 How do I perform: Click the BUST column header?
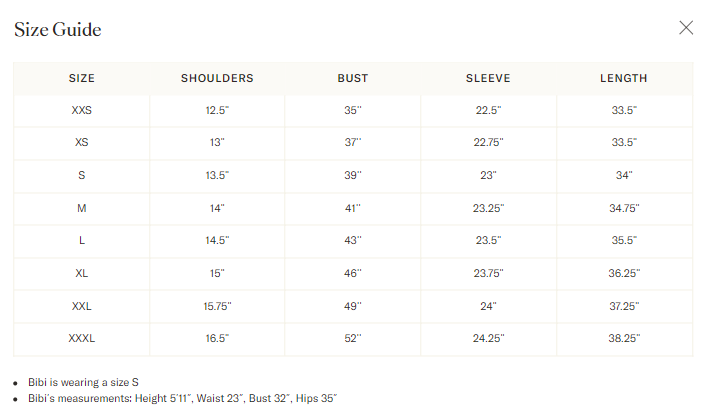352,78
